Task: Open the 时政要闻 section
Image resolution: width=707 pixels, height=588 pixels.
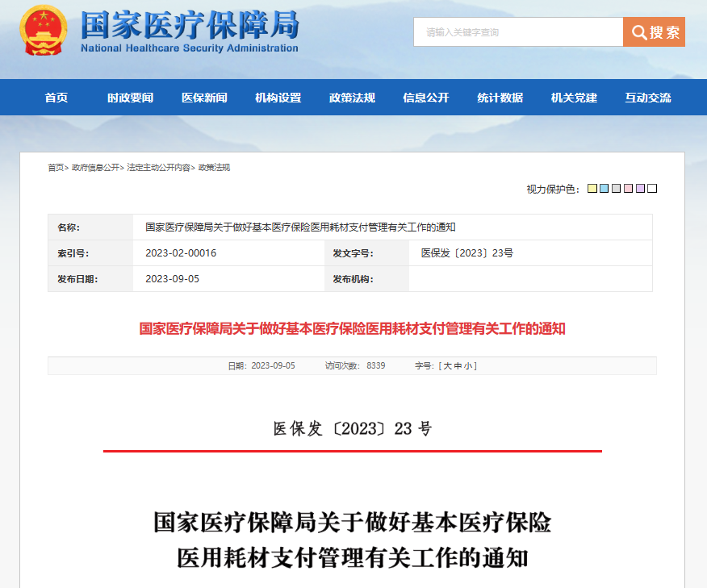Action: coord(131,97)
